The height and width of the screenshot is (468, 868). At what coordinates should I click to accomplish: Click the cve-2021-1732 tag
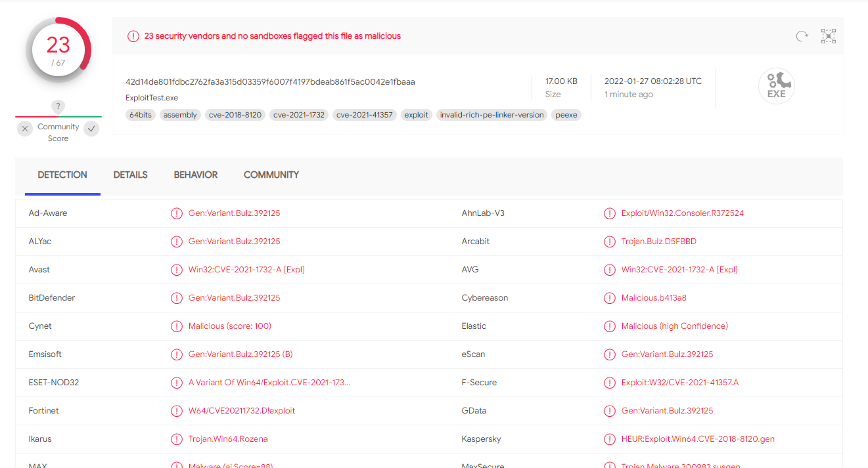point(299,115)
